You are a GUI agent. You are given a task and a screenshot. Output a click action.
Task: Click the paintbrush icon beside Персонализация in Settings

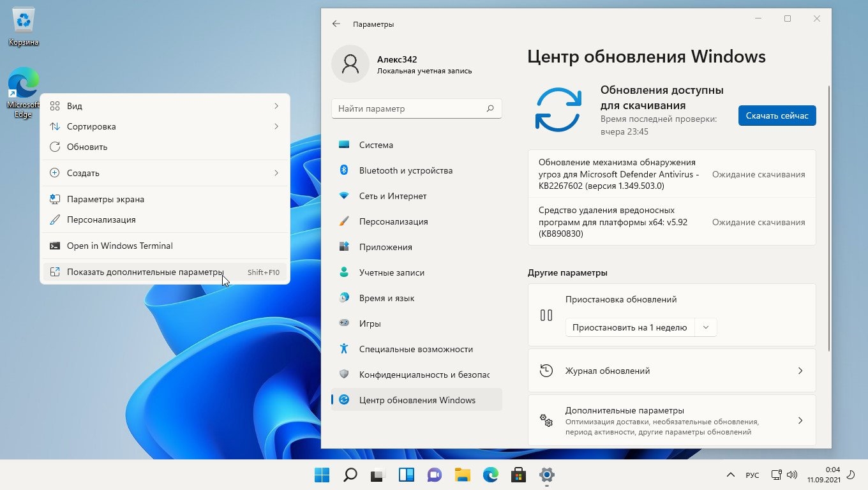pos(344,221)
